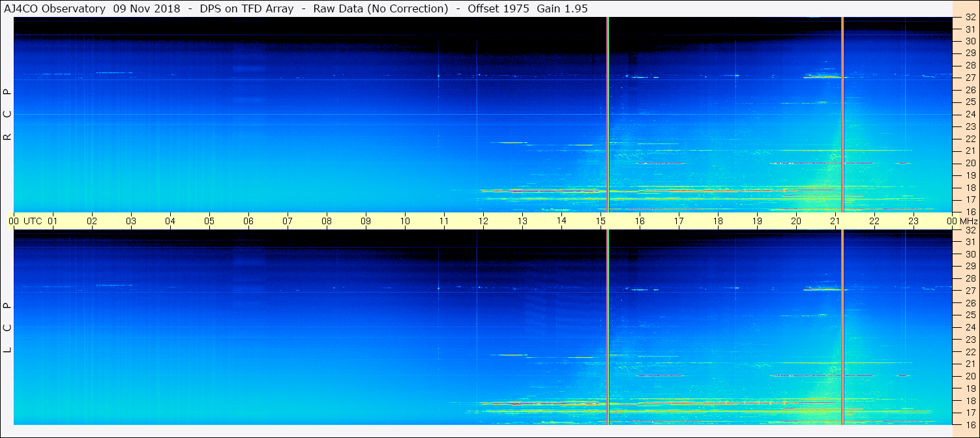Click hour "15" on the UTC time axis

click(x=601, y=221)
